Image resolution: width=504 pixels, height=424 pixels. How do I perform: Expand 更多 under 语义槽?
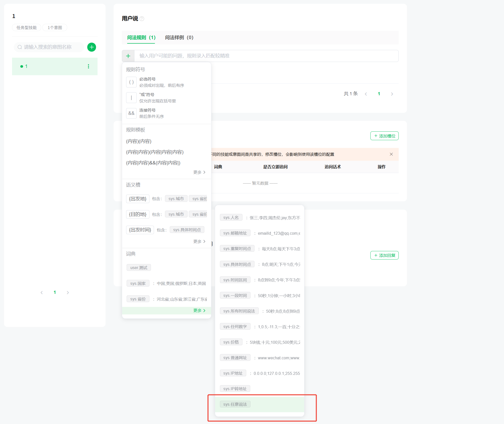pyautogui.click(x=199, y=241)
